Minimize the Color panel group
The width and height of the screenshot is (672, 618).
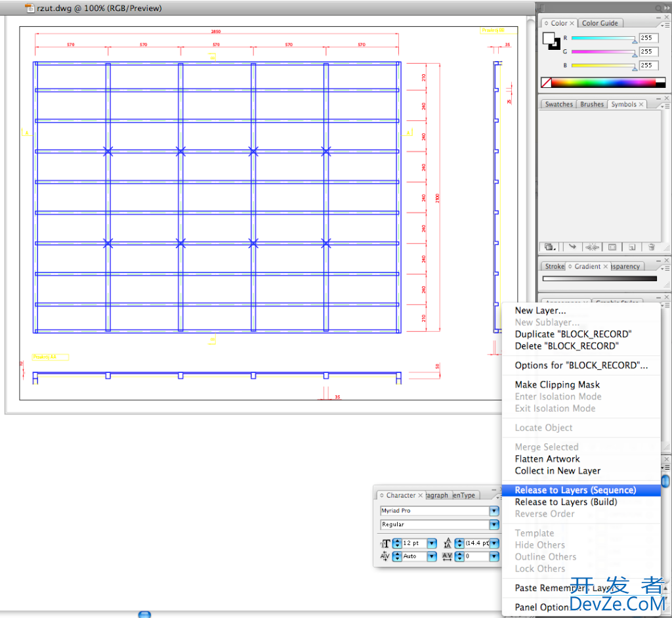pyautogui.click(x=659, y=17)
